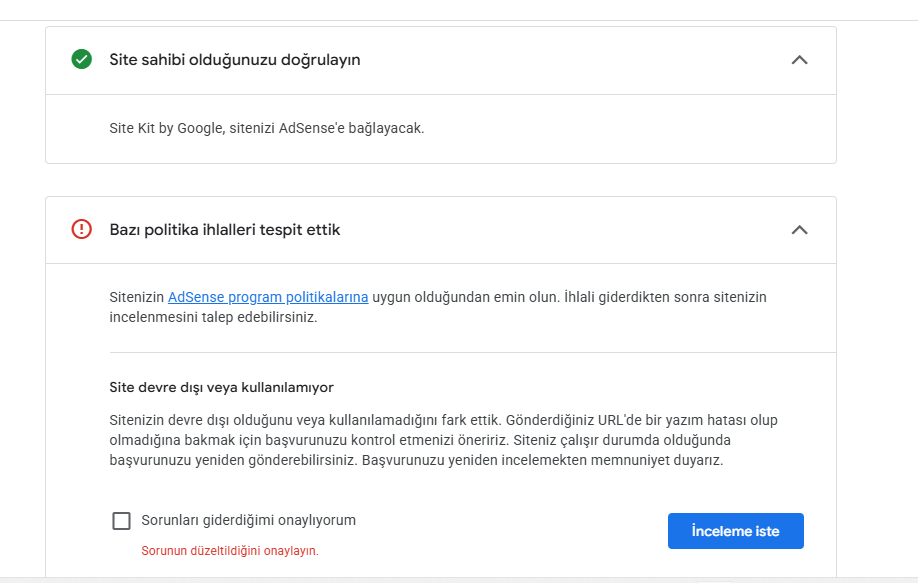This screenshot has width=918, height=583.
Task: Click the red "Sorunun düzeltildiğini onaylayın." error message
Action: 230,551
